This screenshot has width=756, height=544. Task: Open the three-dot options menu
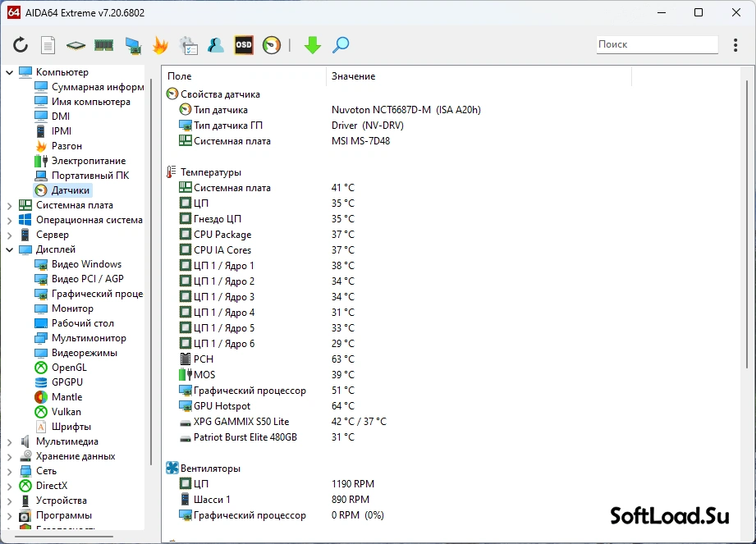pyautogui.click(x=735, y=45)
